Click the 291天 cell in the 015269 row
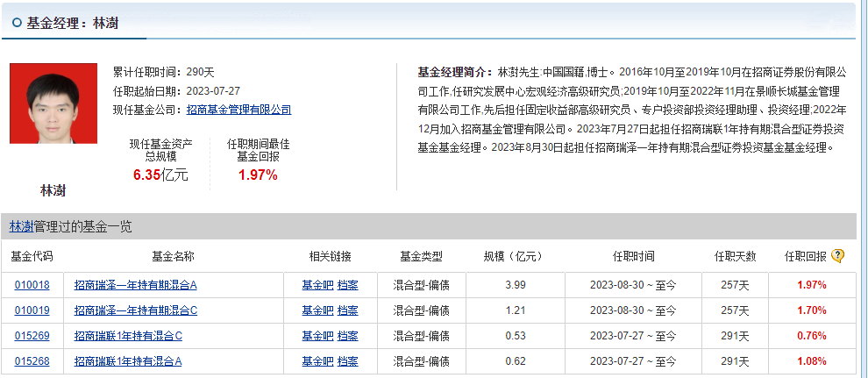 coord(735,336)
